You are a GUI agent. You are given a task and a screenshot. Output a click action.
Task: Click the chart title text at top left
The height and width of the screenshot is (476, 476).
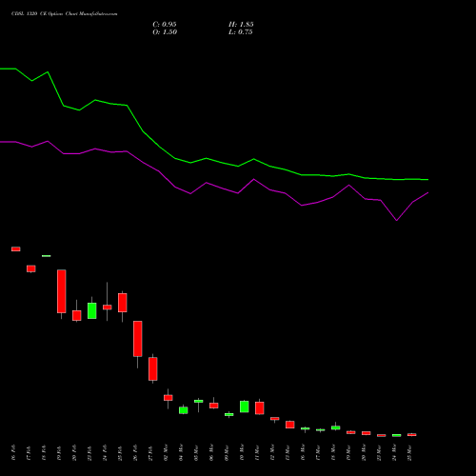tap(65, 14)
